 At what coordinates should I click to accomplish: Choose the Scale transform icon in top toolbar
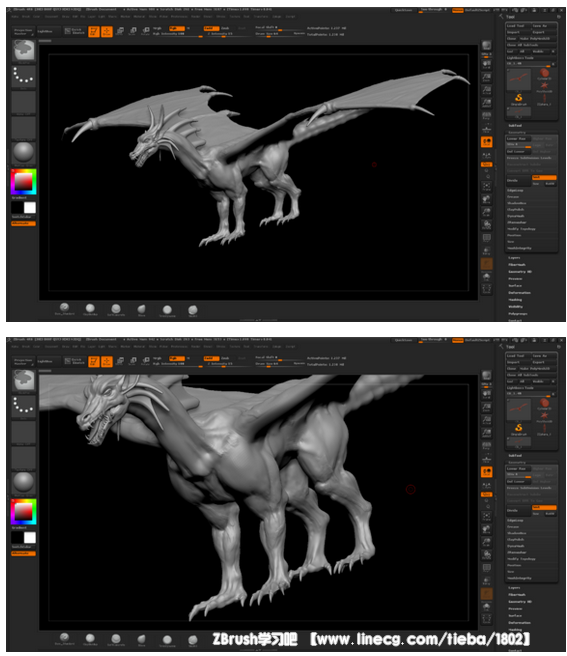[x=133, y=31]
